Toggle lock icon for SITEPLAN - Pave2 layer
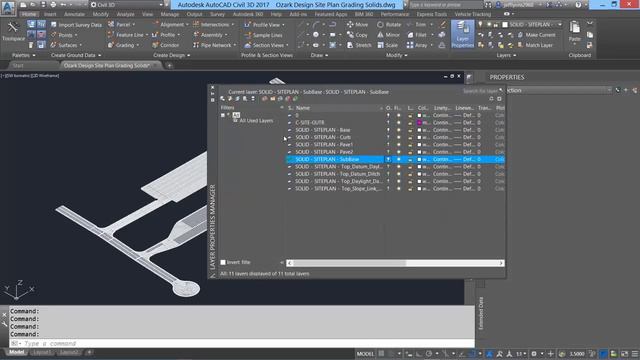640x360 pixels. click(x=410, y=152)
